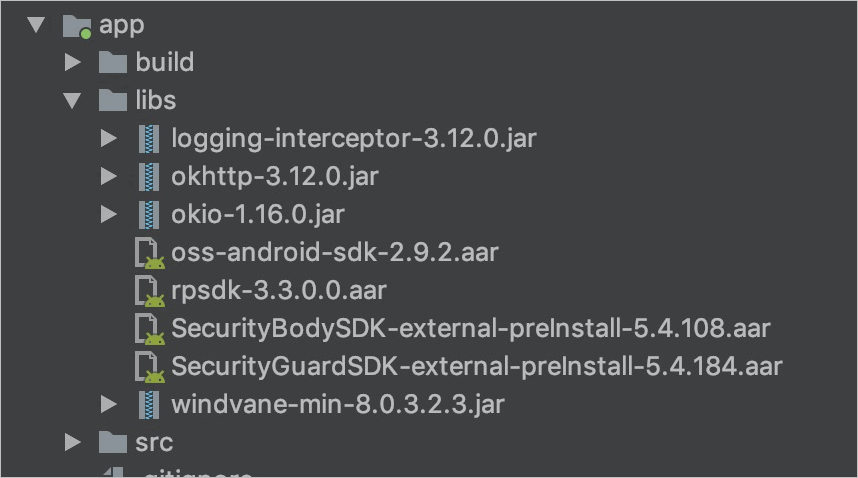Viewport: 858px width, 478px height.
Task: Click the oss-android-sdk aar file icon
Action: 149,253
